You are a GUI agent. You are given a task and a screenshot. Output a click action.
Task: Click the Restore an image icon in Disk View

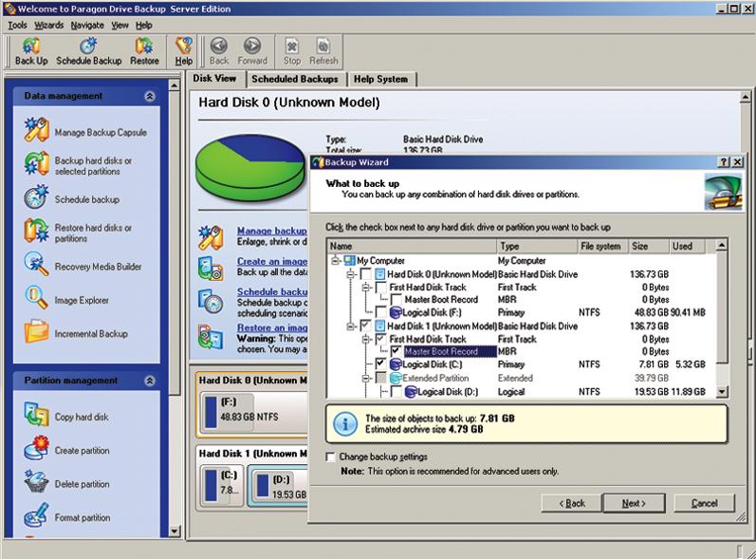[x=211, y=337]
